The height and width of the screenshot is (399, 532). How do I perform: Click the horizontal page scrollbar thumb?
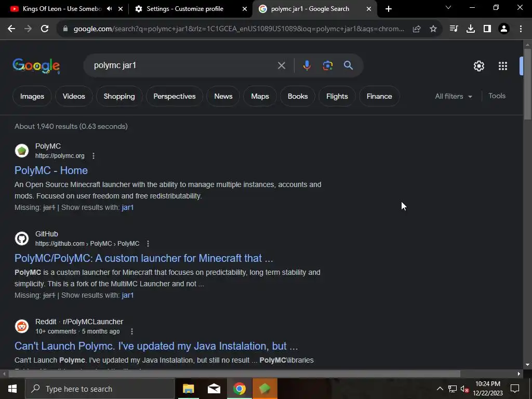point(234,374)
